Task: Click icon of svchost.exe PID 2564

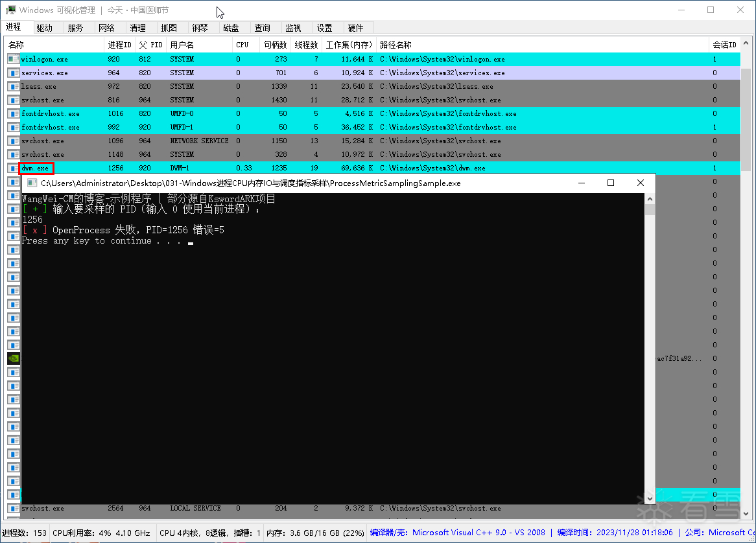Action: coord(13,508)
